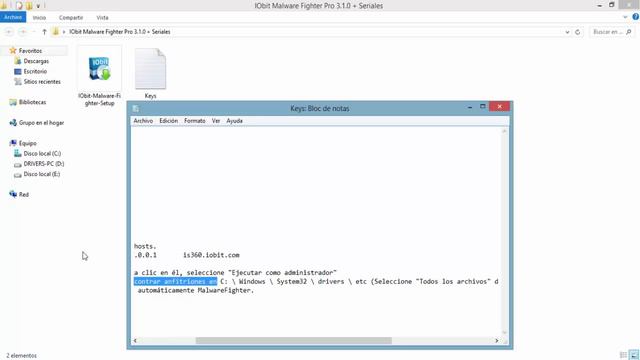Click the word 'hosts.' in Notepad
The width and height of the screenshot is (640, 360).
145,247
